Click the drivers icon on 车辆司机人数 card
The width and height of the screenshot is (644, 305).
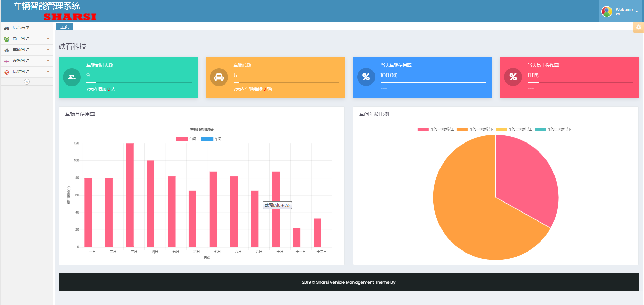coord(72,77)
